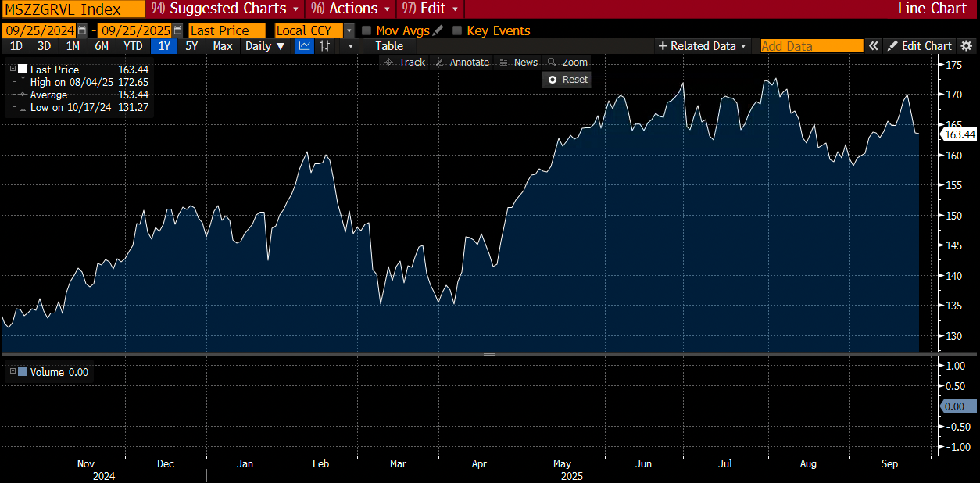980x483 pixels.
Task: Open the Local CCY currency dropdown
Action: pos(349,30)
